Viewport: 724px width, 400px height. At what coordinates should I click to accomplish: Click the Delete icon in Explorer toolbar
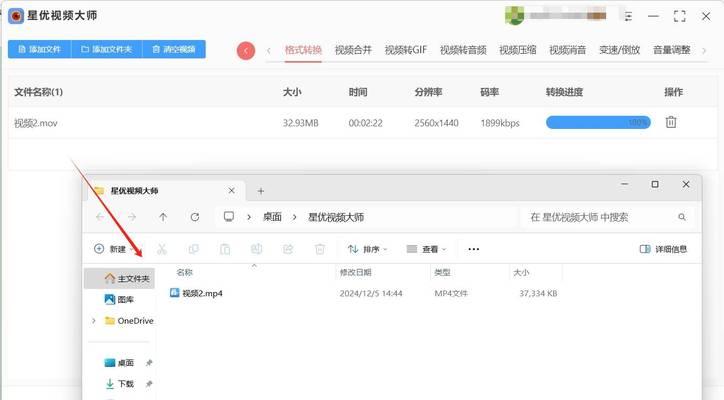coord(320,249)
